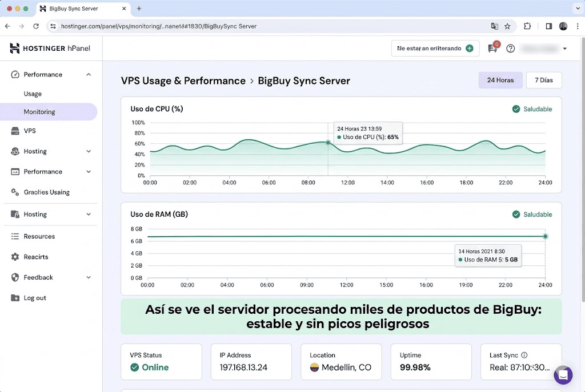Click the Hosting globe icon in sidebar
The image size is (585, 392).
pos(15,151)
